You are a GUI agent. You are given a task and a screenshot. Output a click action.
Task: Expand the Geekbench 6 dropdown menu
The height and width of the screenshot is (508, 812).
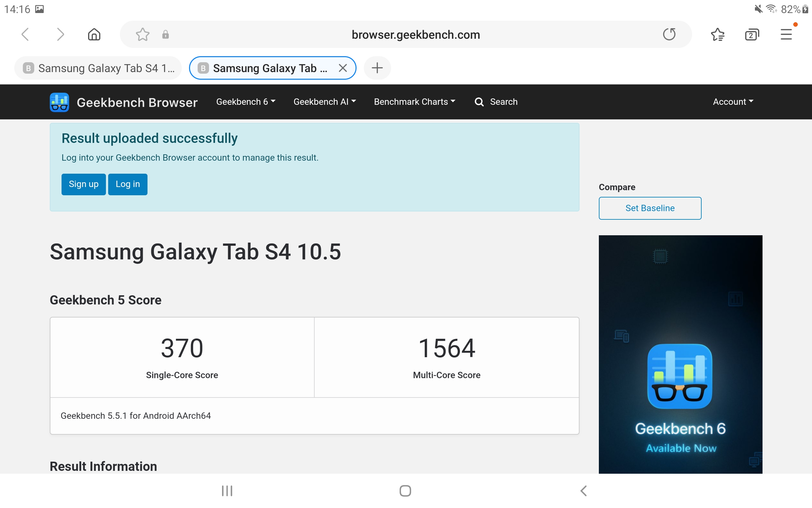coord(246,102)
